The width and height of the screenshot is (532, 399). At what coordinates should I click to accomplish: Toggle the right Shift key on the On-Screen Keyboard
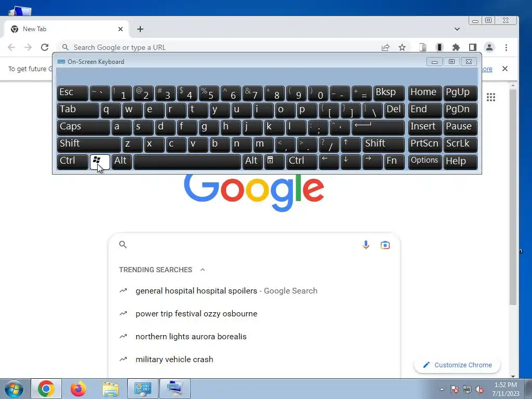point(383,145)
